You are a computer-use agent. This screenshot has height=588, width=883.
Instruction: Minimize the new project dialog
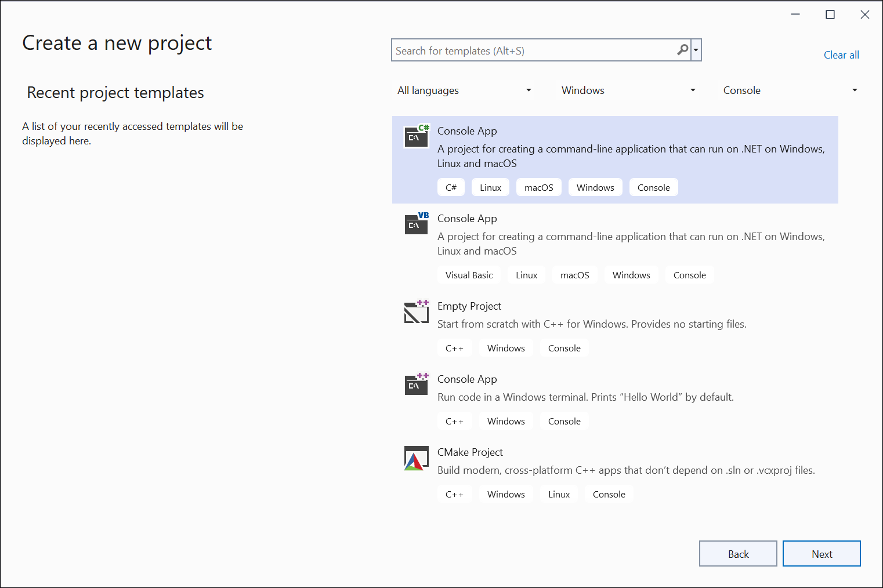[x=795, y=14]
